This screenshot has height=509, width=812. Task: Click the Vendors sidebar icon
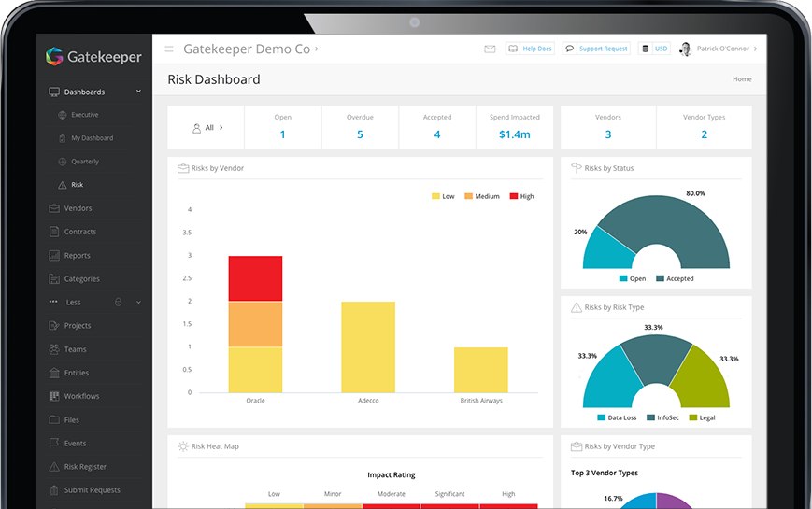(54, 208)
